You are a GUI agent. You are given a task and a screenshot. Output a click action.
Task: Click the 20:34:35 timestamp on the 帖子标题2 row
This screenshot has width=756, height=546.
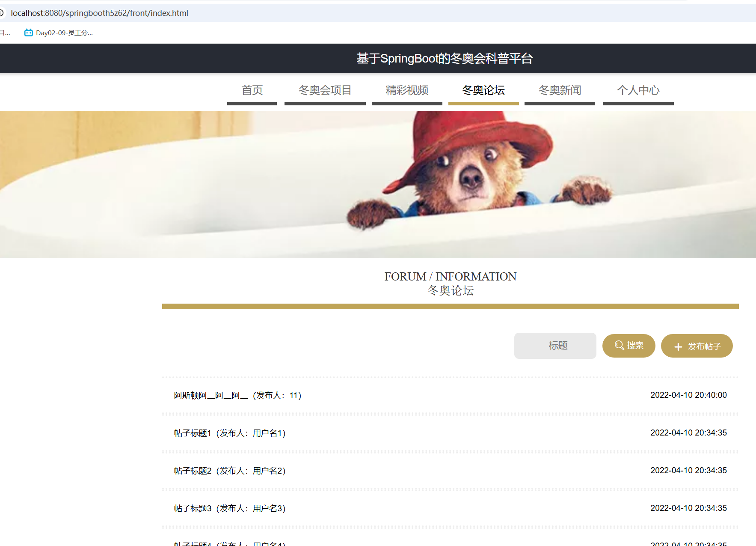pyautogui.click(x=688, y=470)
